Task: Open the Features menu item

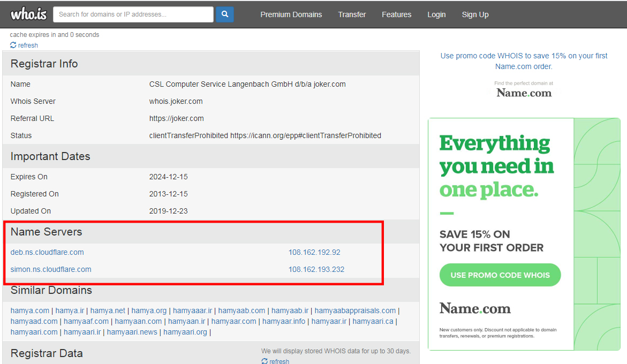Action: 396,14
